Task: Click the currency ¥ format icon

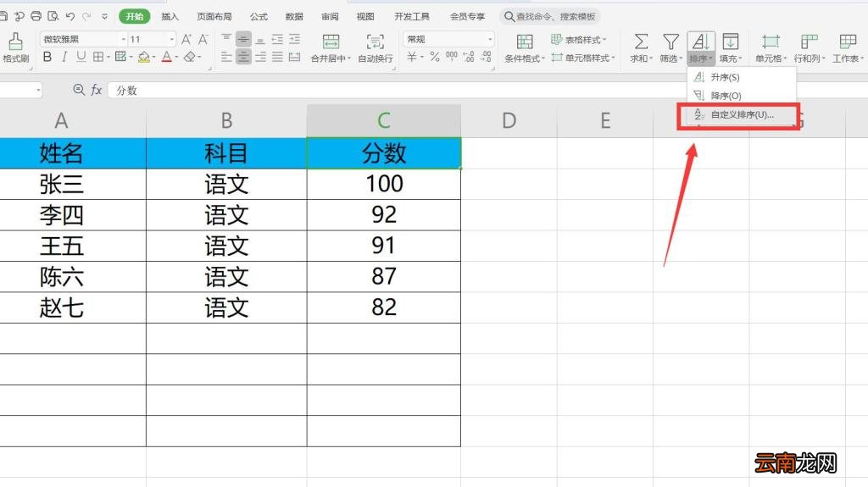Action: [x=412, y=57]
